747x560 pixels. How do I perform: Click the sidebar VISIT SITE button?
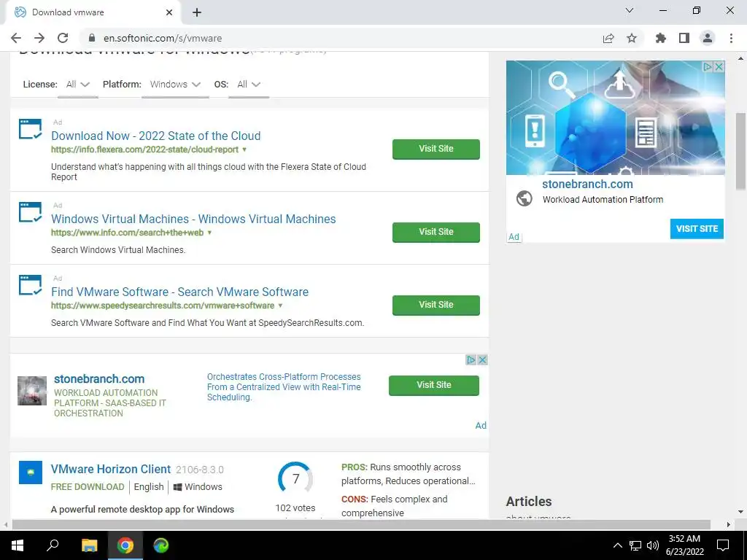[x=697, y=228]
